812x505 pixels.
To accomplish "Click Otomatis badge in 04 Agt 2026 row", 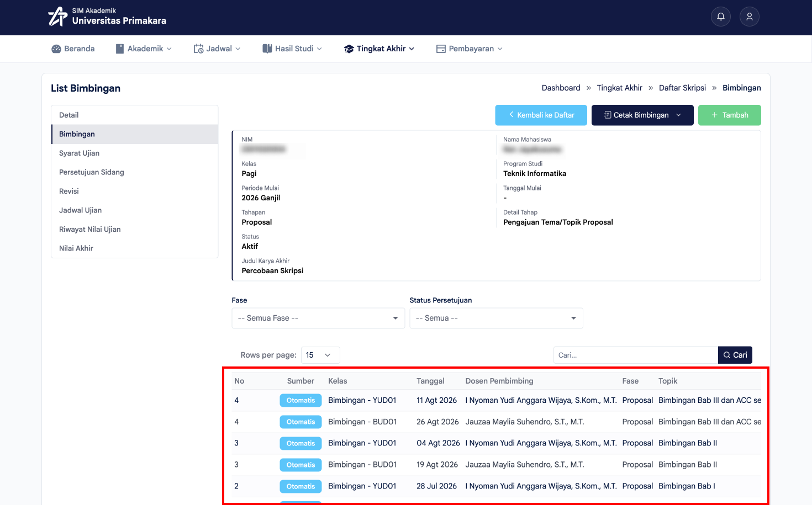I will click(x=300, y=443).
